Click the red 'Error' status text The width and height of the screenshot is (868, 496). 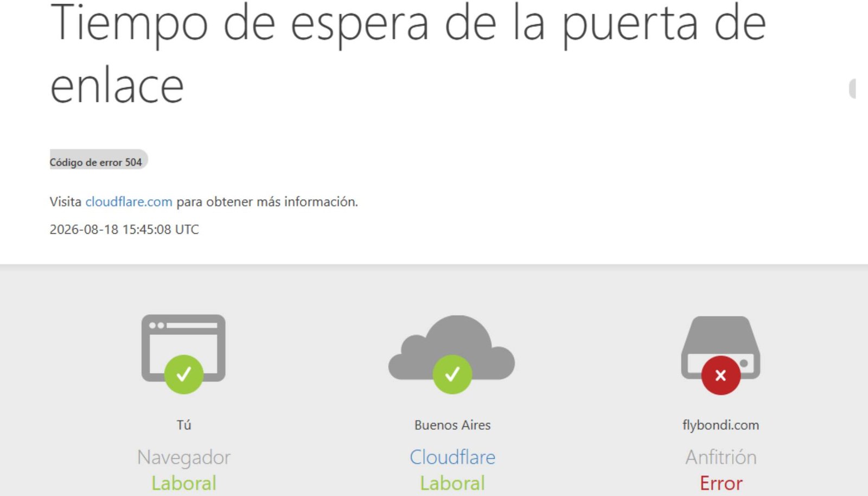[x=721, y=483]
